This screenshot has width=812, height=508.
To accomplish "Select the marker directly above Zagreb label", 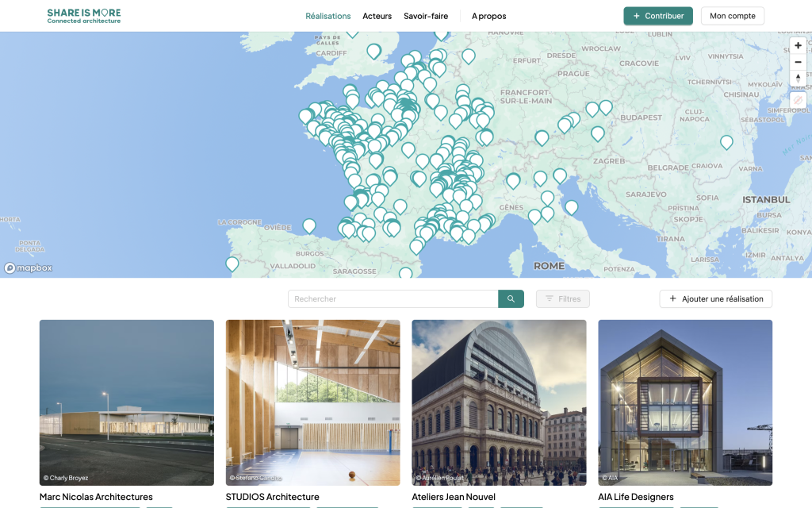I will coord(598,133).
